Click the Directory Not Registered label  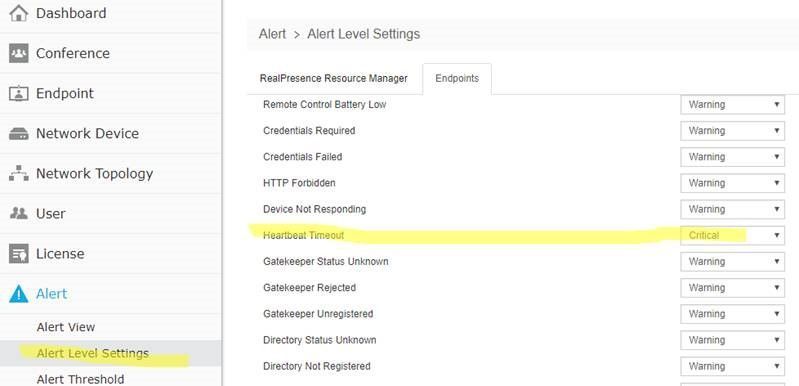tap(316, 366)
